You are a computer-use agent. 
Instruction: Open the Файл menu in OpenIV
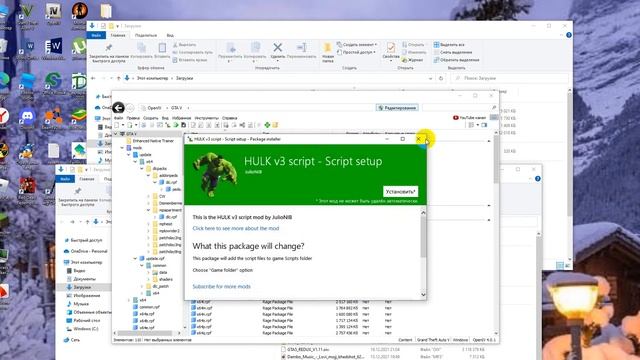pos(118,118)
